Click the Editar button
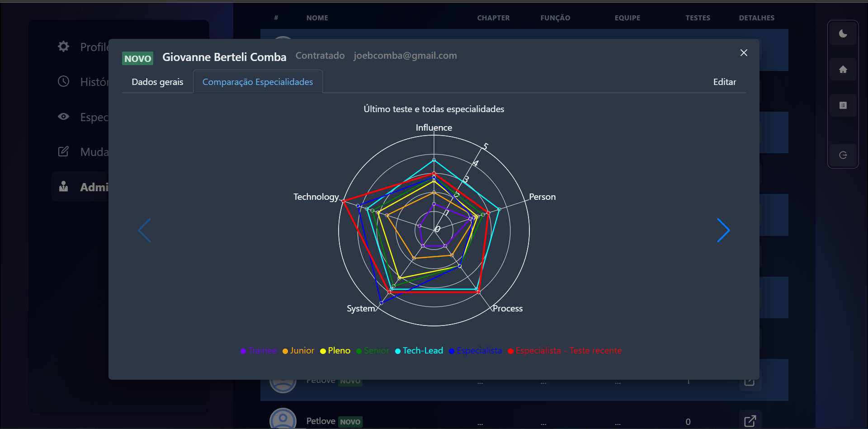Viewport: 868px width, 429px height. (x=724, y=82)
